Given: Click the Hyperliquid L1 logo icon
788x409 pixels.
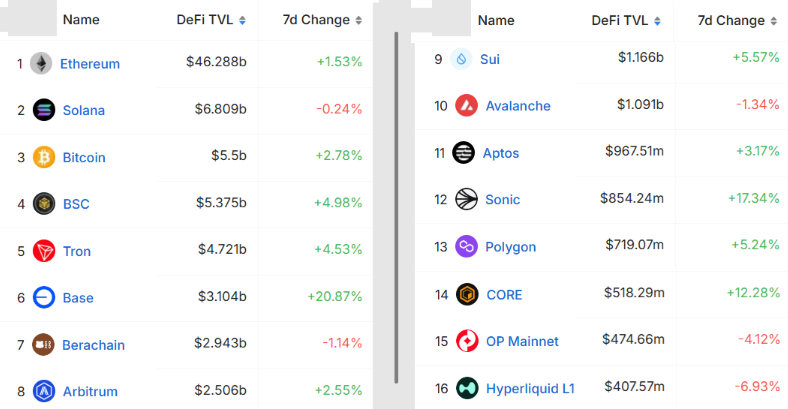Looking at the screenshot, I should point(467,388).
